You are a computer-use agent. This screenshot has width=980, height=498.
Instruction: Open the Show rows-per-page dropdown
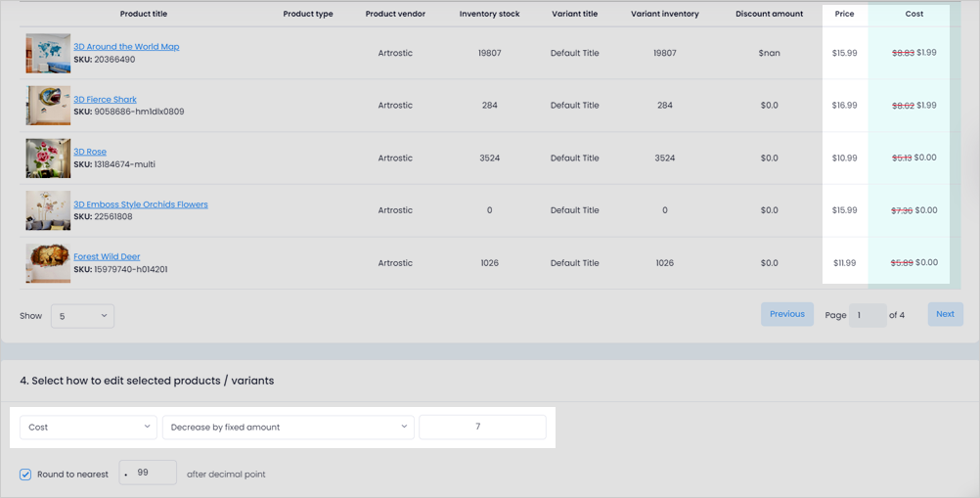click(x=82, y=316)
